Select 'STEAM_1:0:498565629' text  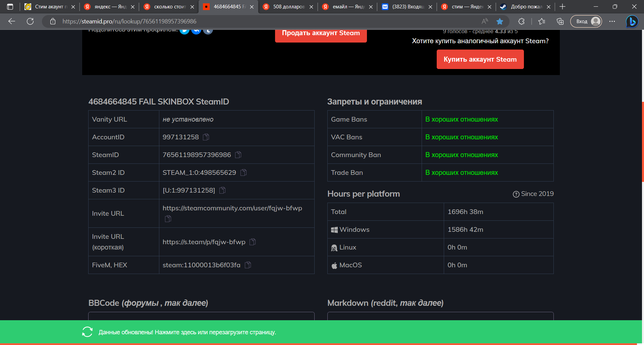(x=199, y=172)
